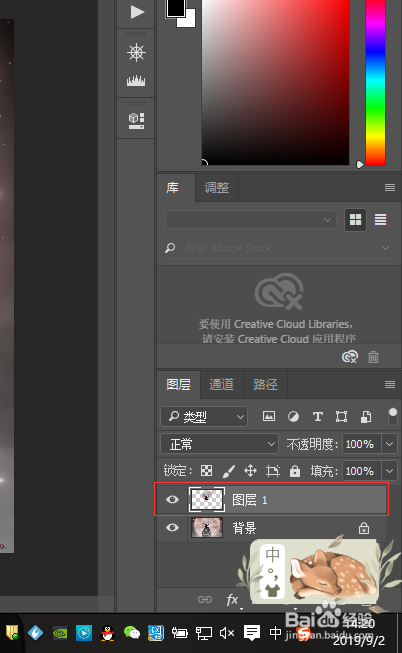
Task: Click the Creative Cloud sync status icon
Action: [350, 356]
